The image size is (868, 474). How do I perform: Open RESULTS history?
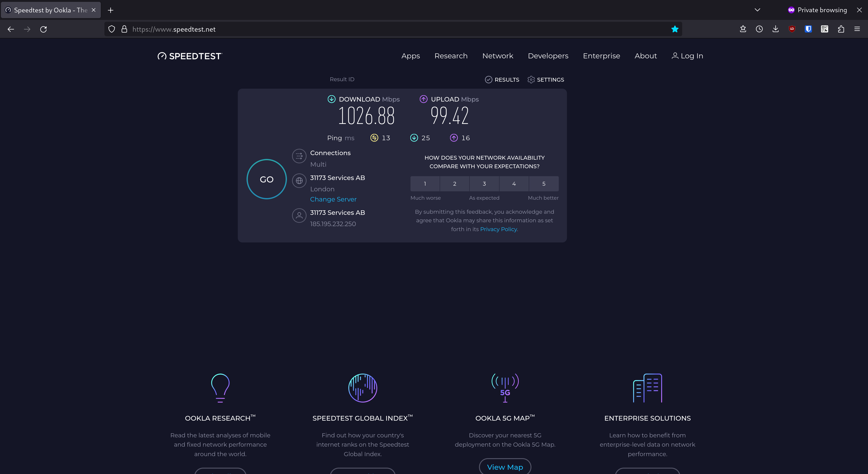point(502,80)
